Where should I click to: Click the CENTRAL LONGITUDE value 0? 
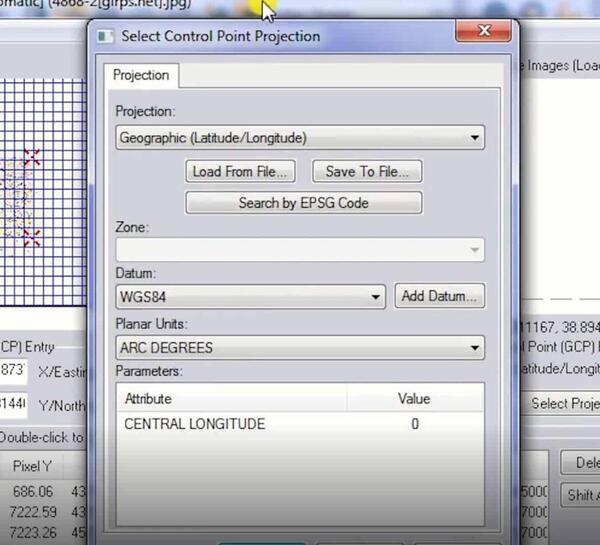415,424
